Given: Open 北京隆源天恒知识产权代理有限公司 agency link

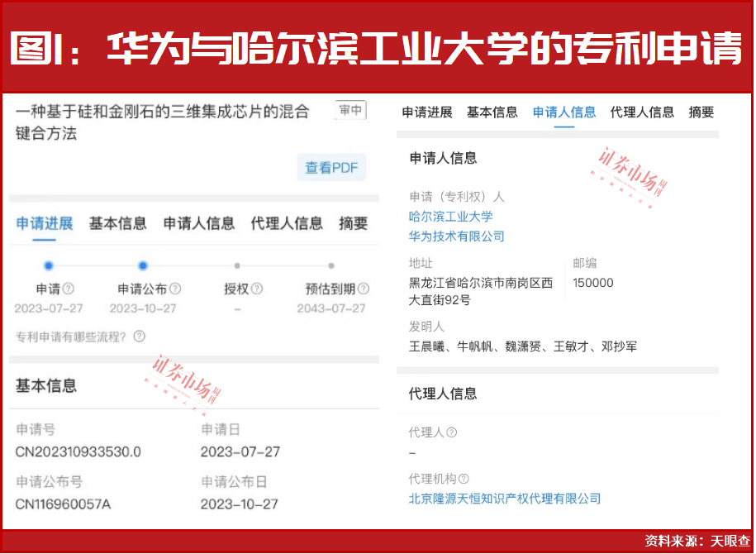Looking at the screenshot, I should click(505, 499).
